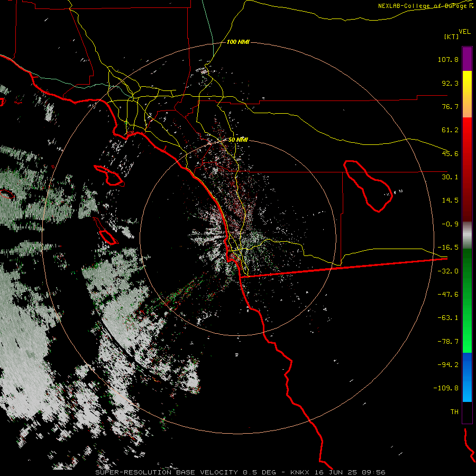
Task: Click the 100 NMI range ring label
Action: point(238,42)
